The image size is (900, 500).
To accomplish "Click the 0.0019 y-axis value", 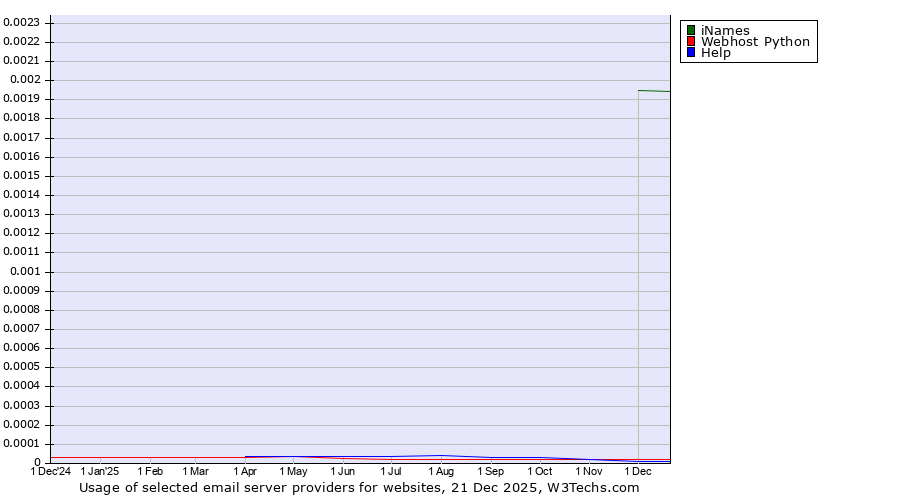I will click(21, 99).
